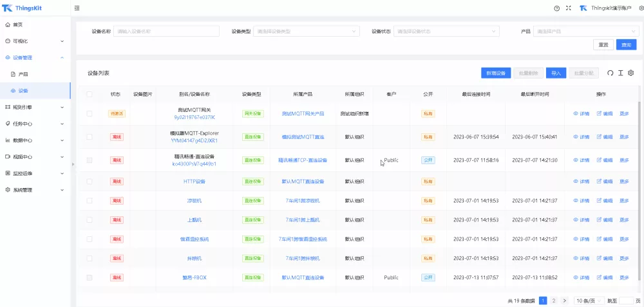Image resolution: width=644 pixels, height=307 pixels.
Task: Click the 设备名称 input field
Action: tap(166, 31)
